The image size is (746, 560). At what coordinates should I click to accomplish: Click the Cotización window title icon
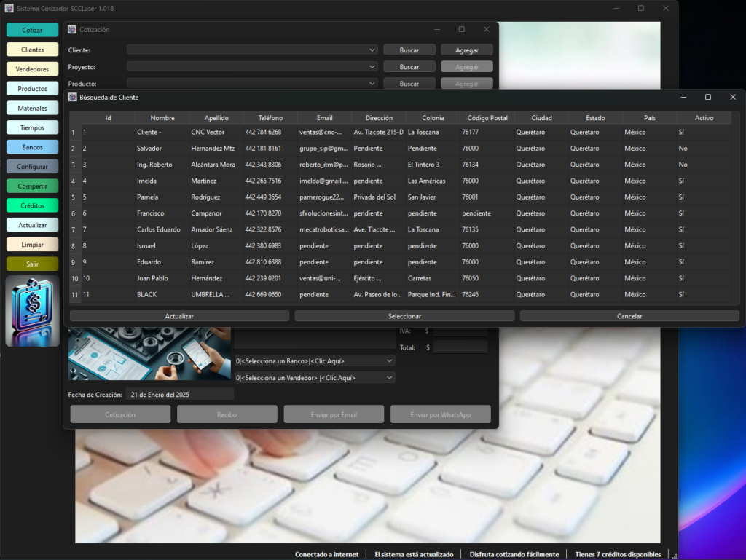(72, 29)
